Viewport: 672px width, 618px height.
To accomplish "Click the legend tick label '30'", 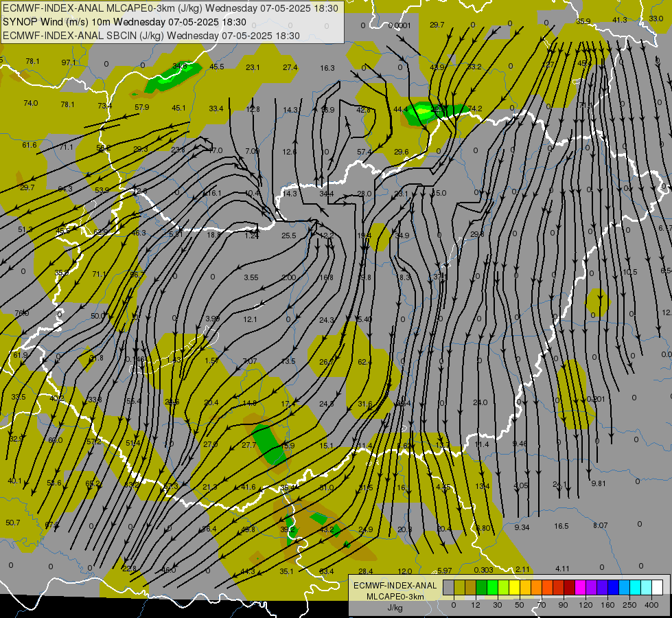I will 498,605.
